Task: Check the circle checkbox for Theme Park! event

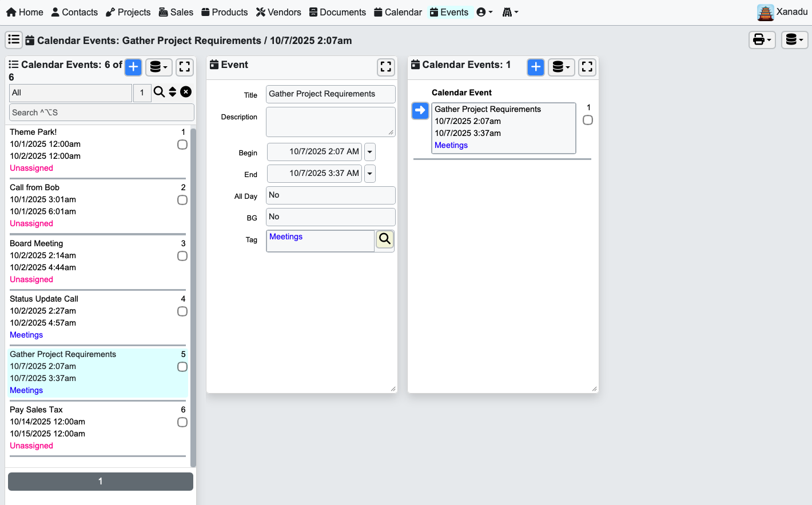Action: (x=182, y=145)
